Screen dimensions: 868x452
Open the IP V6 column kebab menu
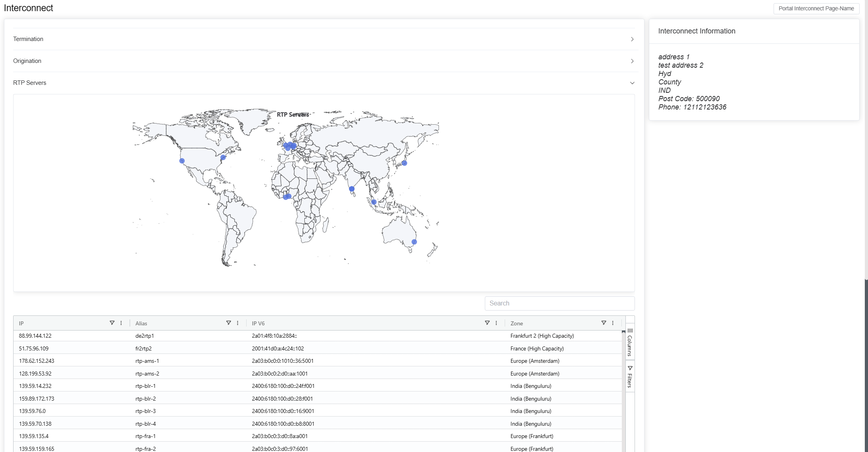496,323
